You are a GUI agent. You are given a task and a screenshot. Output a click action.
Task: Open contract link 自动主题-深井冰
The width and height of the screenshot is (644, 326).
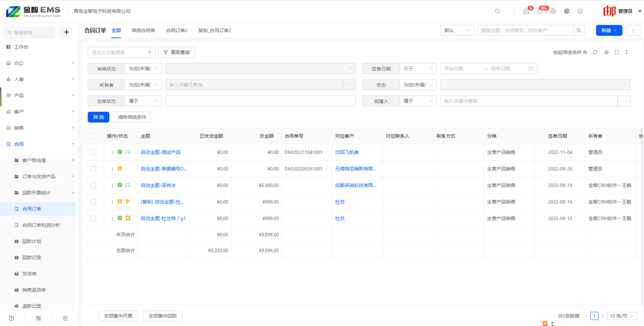[x=158, y=185]
